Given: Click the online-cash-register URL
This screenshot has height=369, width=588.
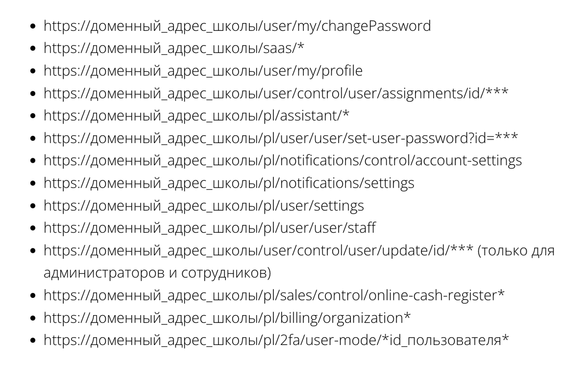Looking at the screenshot, I should pyautogui.click(x=274, y=296).
